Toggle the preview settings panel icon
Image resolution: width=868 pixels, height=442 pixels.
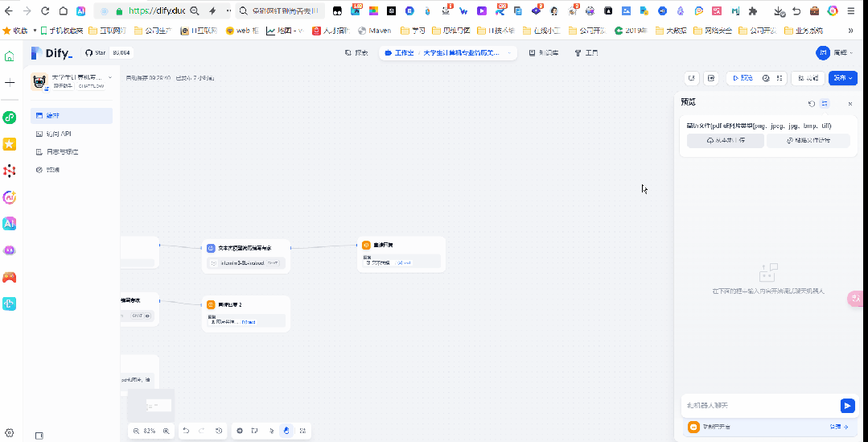coord(825,104)
